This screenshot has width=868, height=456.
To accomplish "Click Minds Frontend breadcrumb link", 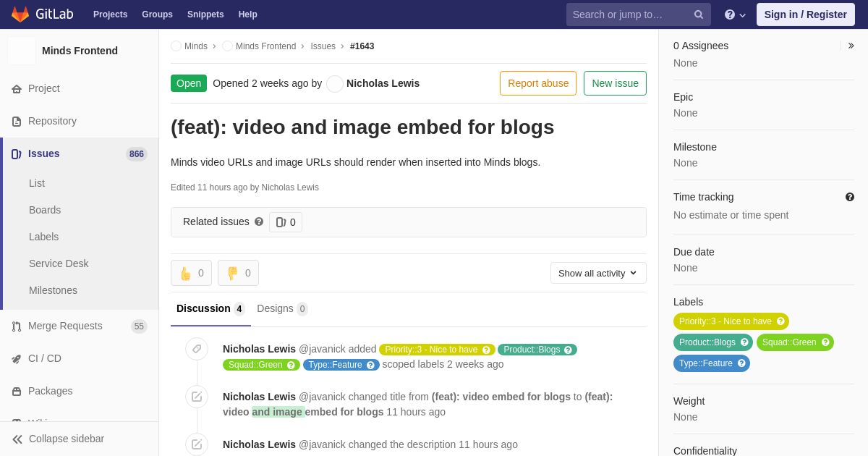I will click(265, 46).
